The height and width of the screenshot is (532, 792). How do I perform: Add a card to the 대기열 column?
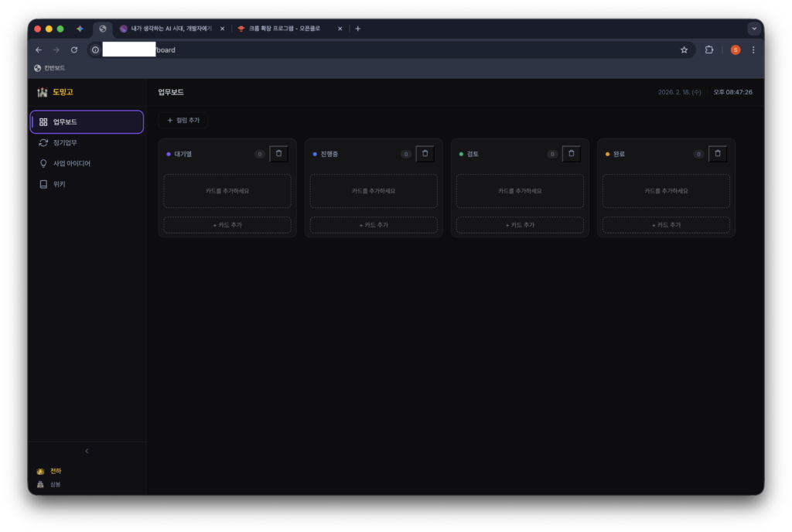pos(227,225)
